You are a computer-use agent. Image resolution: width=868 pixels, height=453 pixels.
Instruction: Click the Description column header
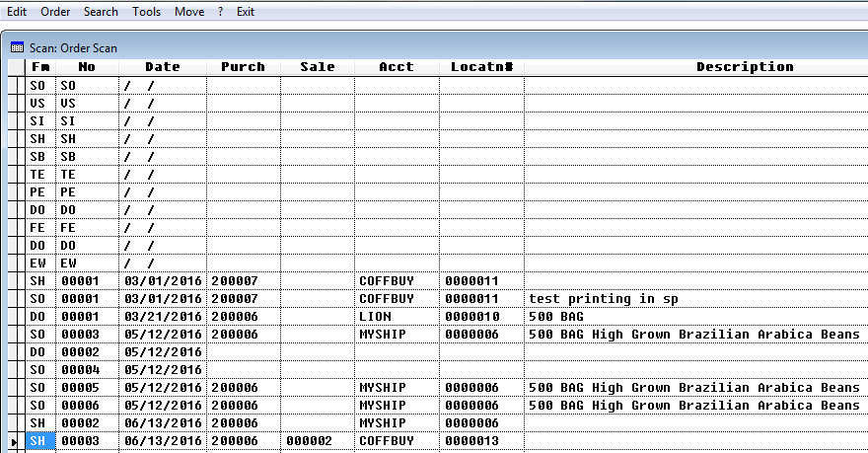pos(745,67)
